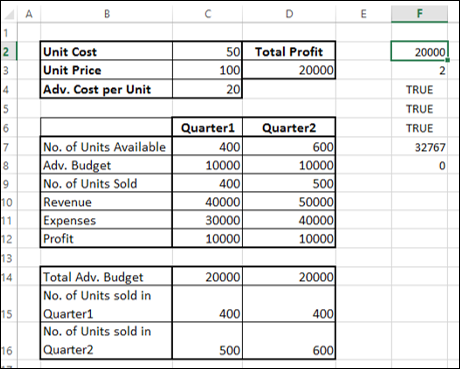The height and width of the screenshot is (369, 460).
Task: Select column header D
Action: pyautogui.click(x=289, y=14)
